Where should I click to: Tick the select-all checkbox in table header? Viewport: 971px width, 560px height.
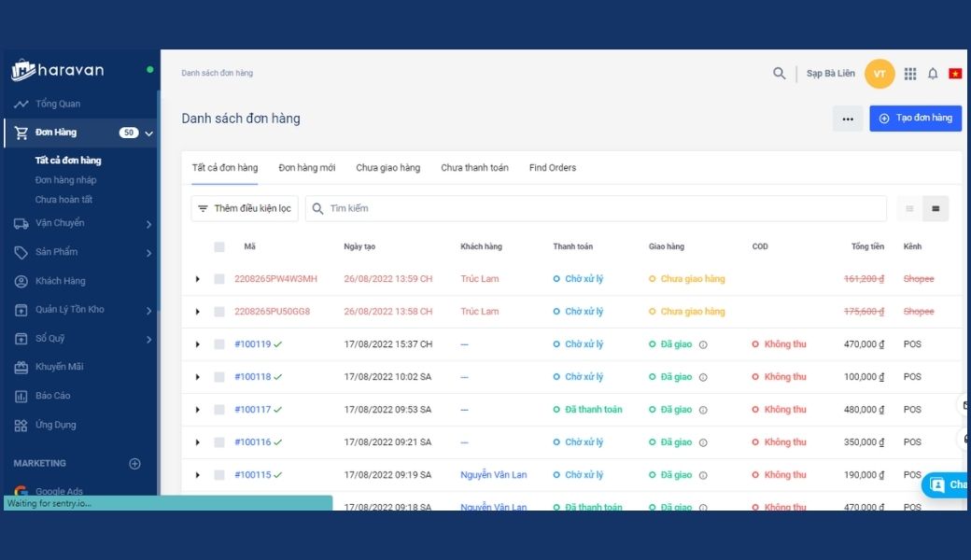[x=219, y=247]
